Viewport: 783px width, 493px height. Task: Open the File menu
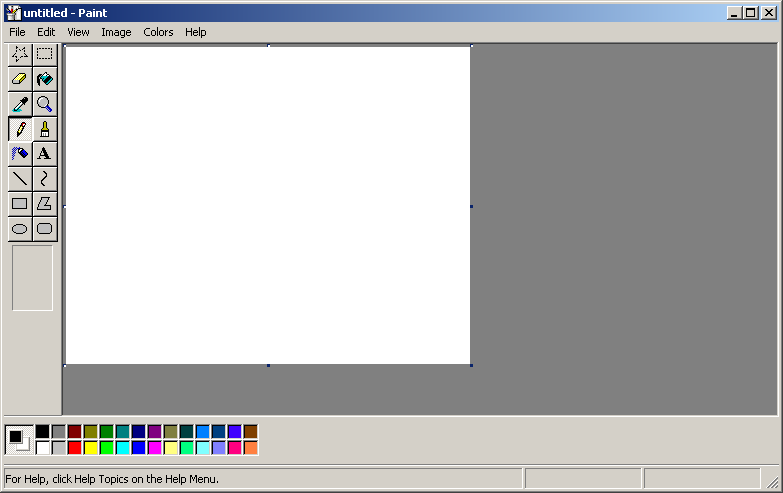[17, 32]
